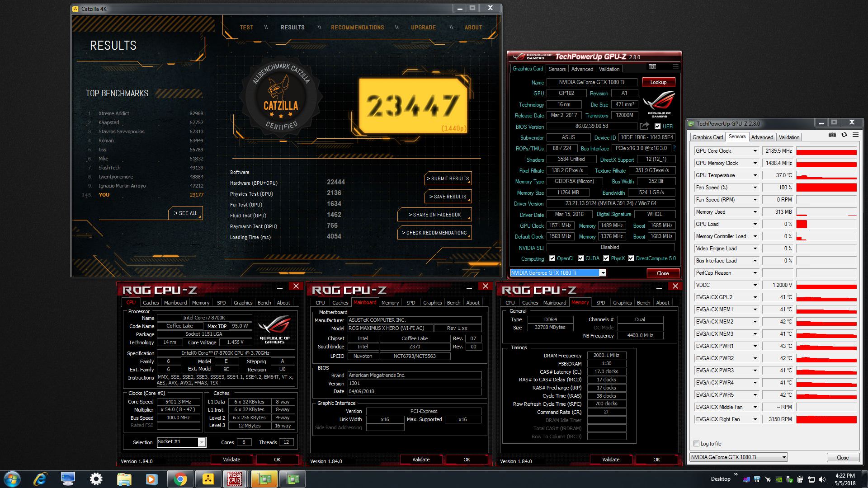
Task: Click CHECK RECOMMENDATIONS button
Action: 434,233
